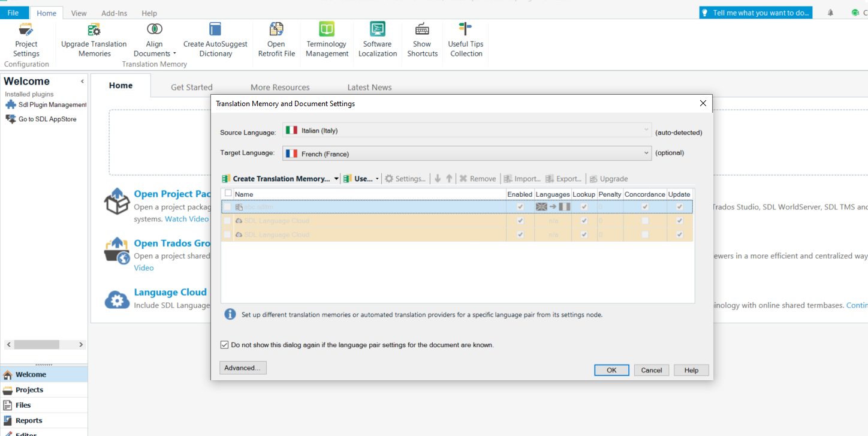Choose Open Retrofit File
Screen dimensions: 868x436
pyautogui.click(x=276, y=40)
